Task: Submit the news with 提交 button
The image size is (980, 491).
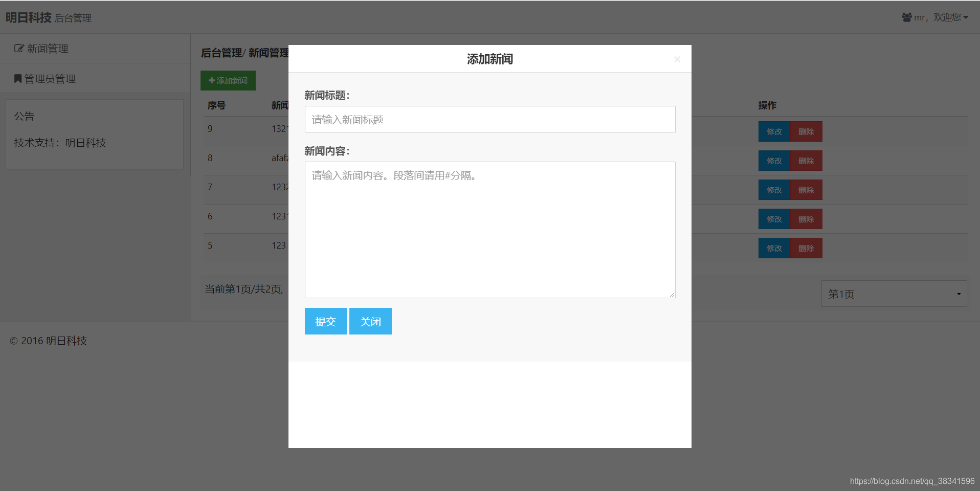Action: [x=326, y=321]
